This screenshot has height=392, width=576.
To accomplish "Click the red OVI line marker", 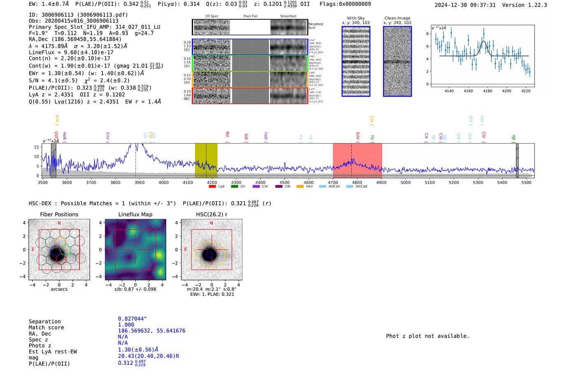I will pyautogui.click(x=56, y=137).
